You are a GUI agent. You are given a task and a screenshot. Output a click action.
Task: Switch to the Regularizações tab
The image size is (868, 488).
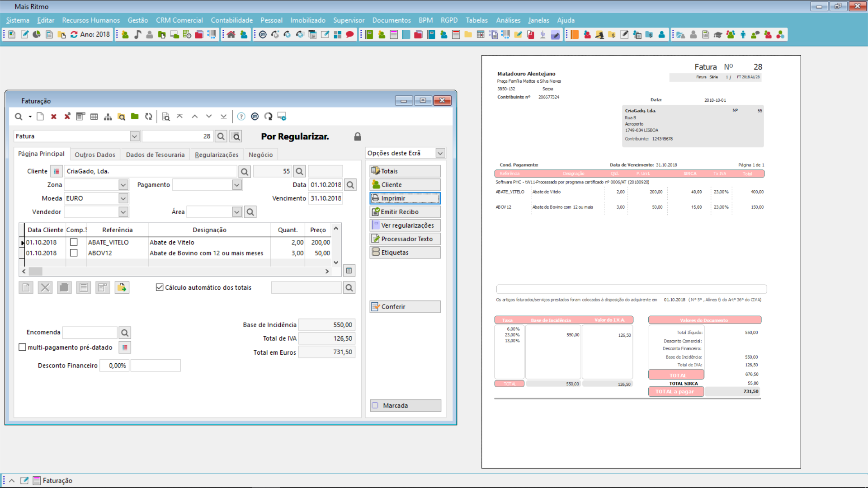217,155
